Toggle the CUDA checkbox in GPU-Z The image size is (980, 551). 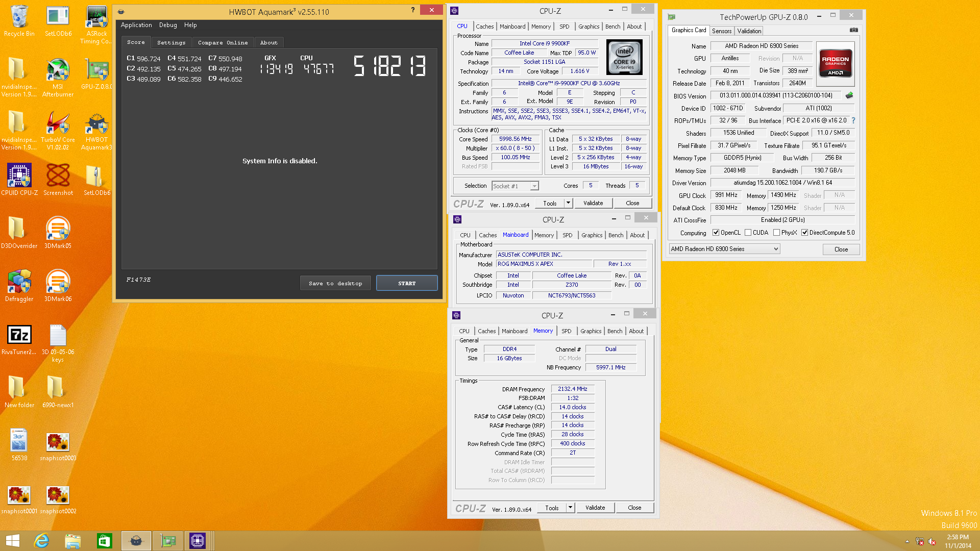748,233
